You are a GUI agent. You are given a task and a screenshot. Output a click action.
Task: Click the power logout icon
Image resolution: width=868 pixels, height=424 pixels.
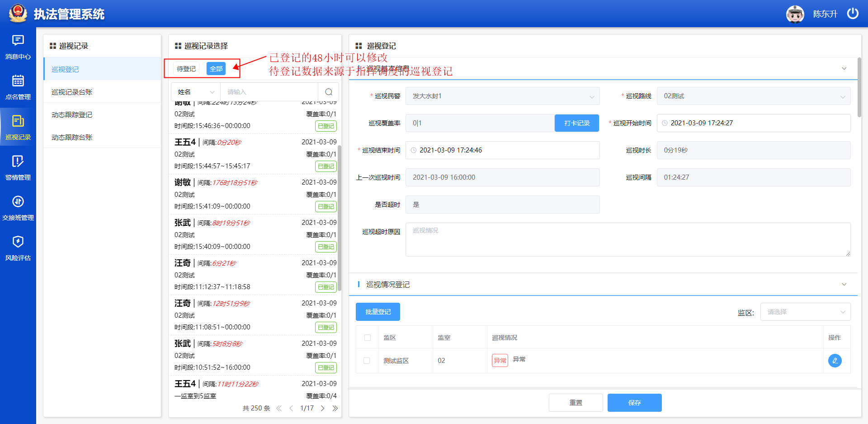pos(853,14)
